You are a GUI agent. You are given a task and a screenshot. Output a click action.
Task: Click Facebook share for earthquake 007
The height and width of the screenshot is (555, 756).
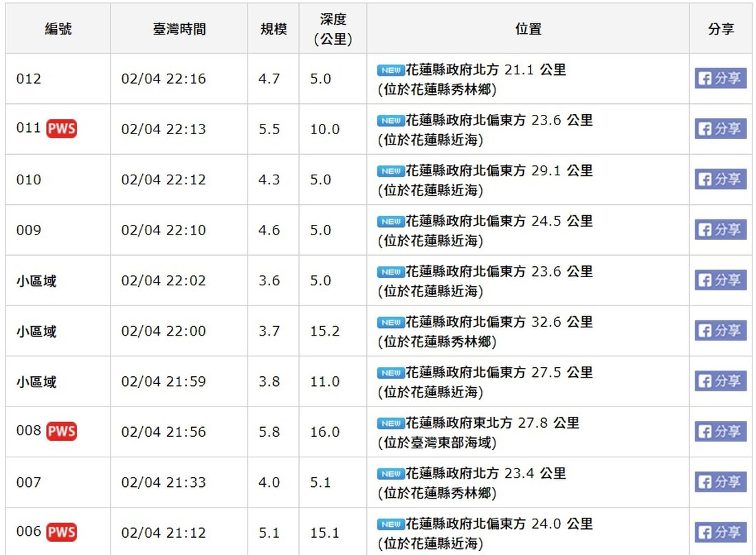pos(720,481)
